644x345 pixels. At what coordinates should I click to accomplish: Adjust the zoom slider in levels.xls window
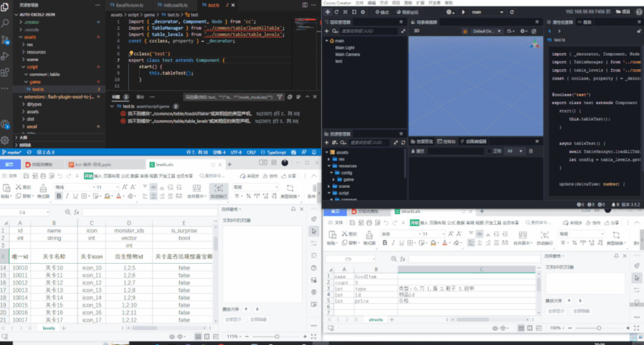[277, 337]
